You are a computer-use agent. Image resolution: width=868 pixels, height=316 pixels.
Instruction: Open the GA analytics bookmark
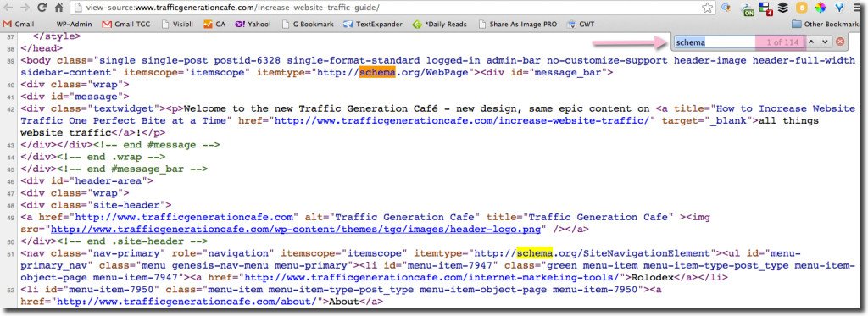[214, 25]
